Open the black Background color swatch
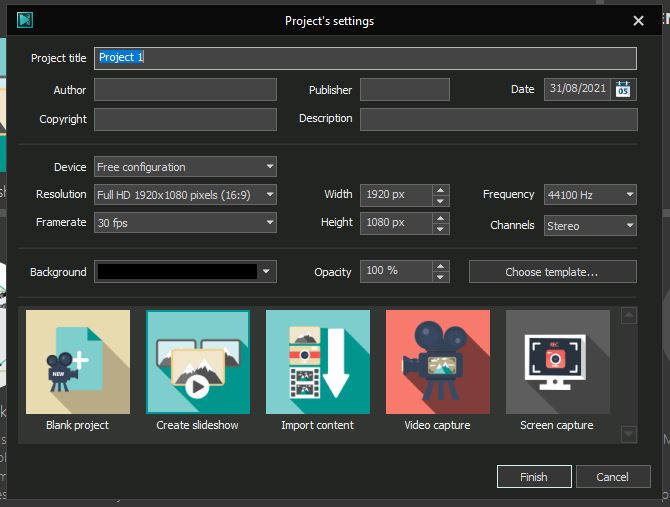 pyautogui.click(x=176, y=271)
